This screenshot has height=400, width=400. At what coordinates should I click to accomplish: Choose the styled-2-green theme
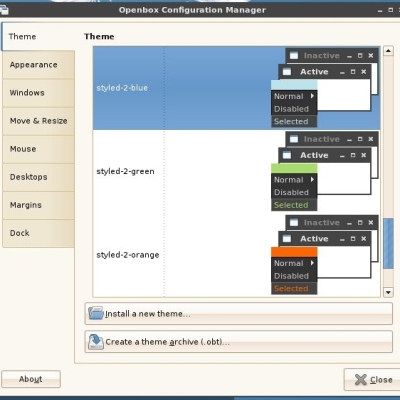coord(236,171)
